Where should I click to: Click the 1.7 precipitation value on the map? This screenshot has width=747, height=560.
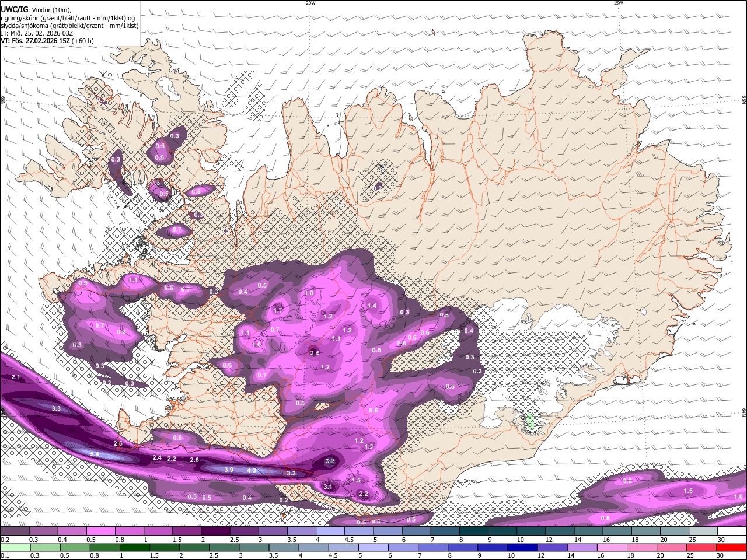point(278,310)
